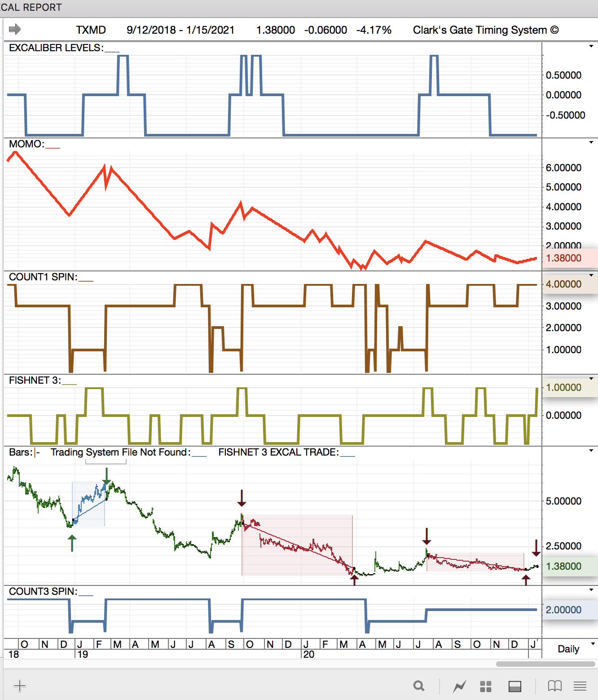The image size is (598, 700).
Task: Click the 19 year marker on the time axis
Action: pyautogui.click(x=83, y=654)
